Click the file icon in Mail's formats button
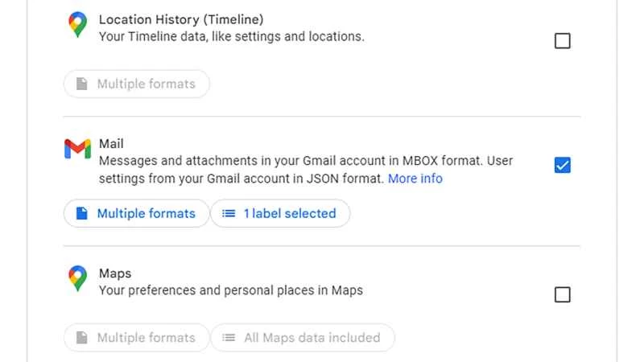 (x=81, y=213)
